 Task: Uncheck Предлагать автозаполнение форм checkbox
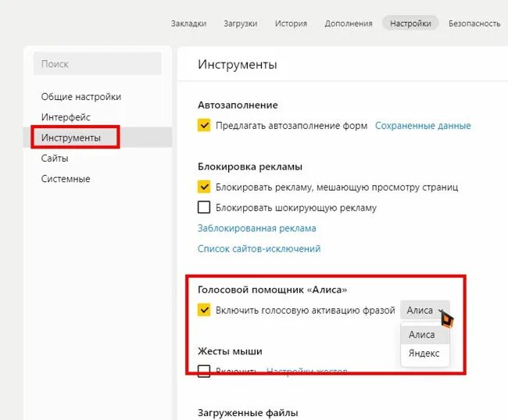(204, 125)
